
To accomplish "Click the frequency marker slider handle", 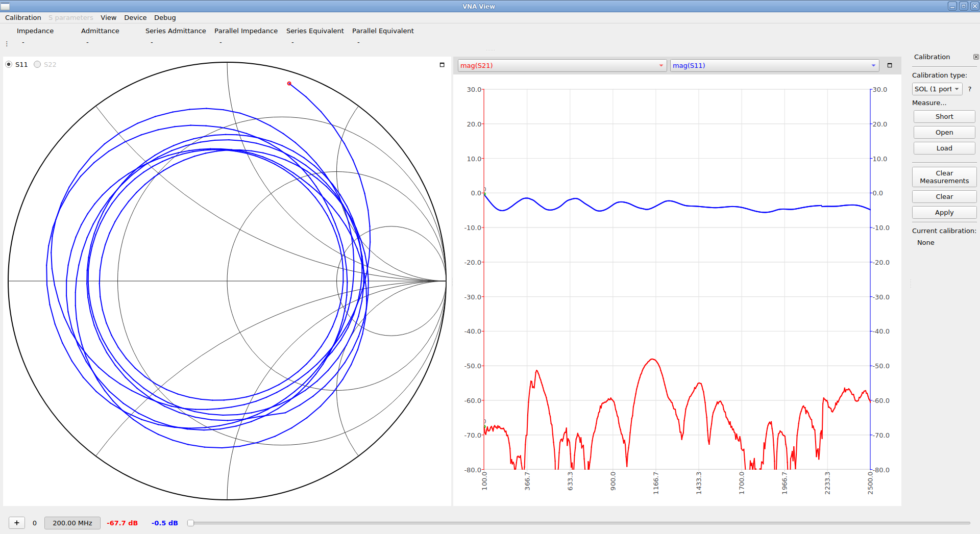I will (190, 523).
